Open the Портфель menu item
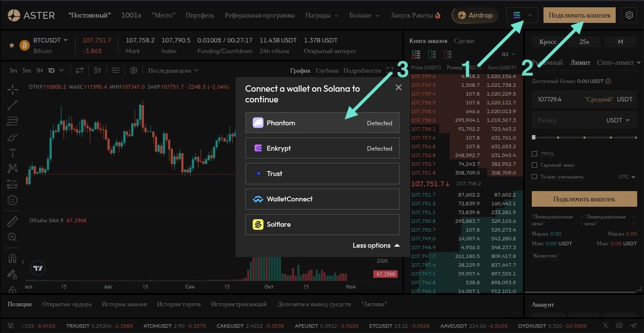The image size is (644, 333). (200, 15)
